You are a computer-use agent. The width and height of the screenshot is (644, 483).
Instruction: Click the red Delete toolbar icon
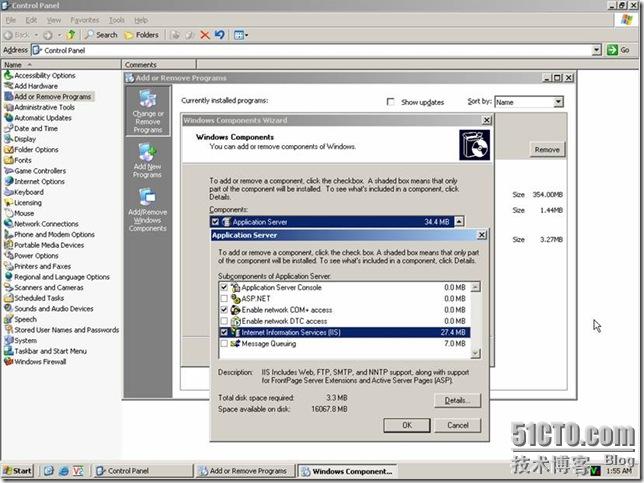[205, 35]
